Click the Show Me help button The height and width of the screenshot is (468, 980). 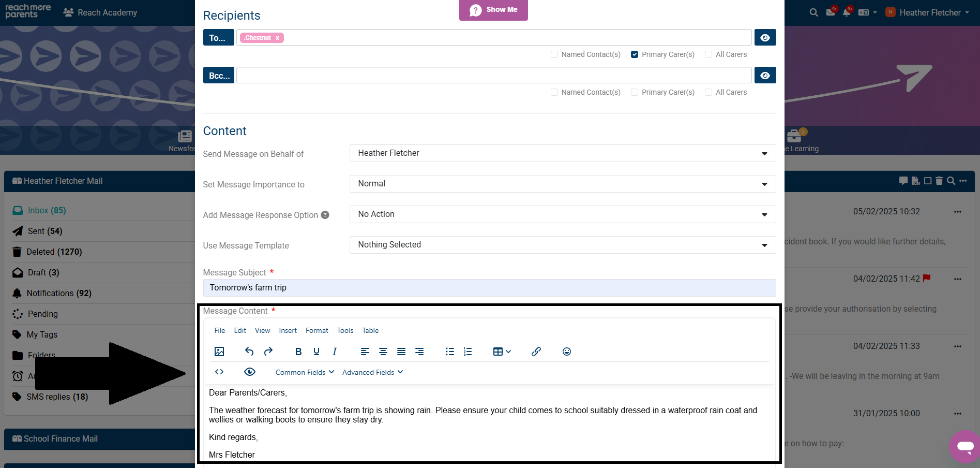(493, 9)
